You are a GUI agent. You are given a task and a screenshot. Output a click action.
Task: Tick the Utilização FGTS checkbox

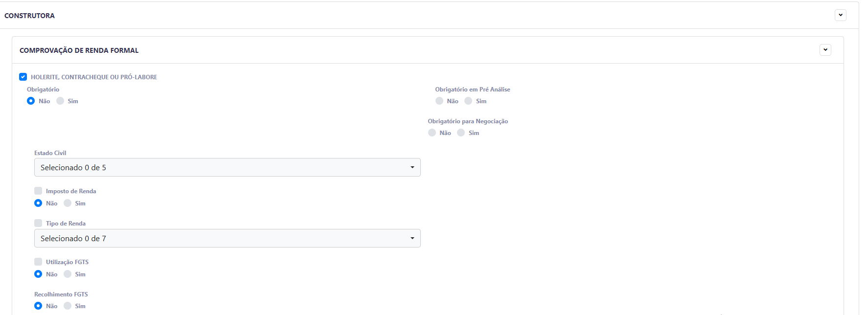pyautogui.click(x=38, y=262)
